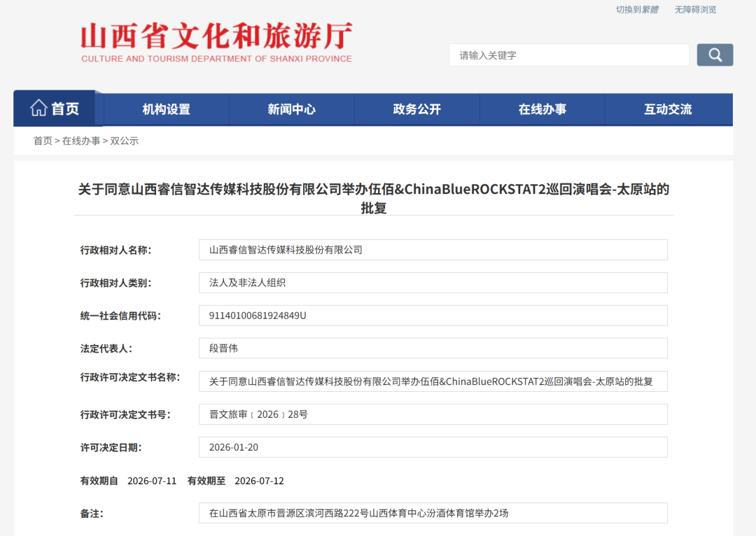Click the 统一社会信用代码 value field
The height and width of the screenshot is (536, 756).
pyautogui.click(x=433, y=316)
